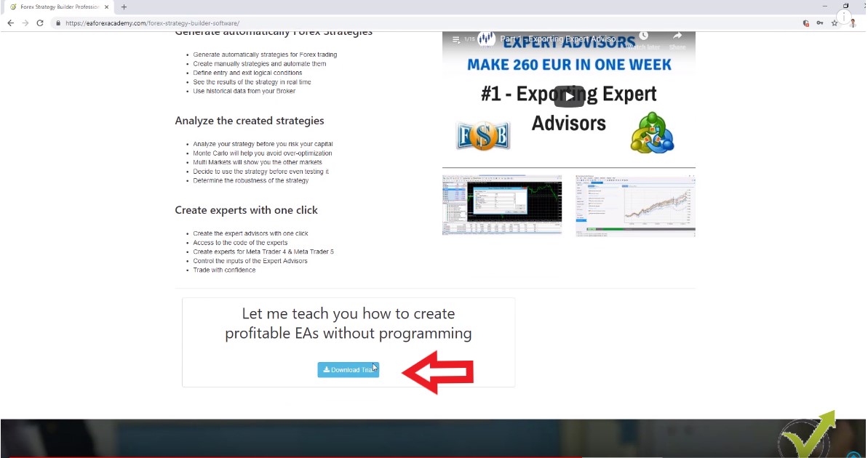The width and height of the screenshot is (868, 458).
Task: Click the padlock site security icon
Action: (57, 23)
